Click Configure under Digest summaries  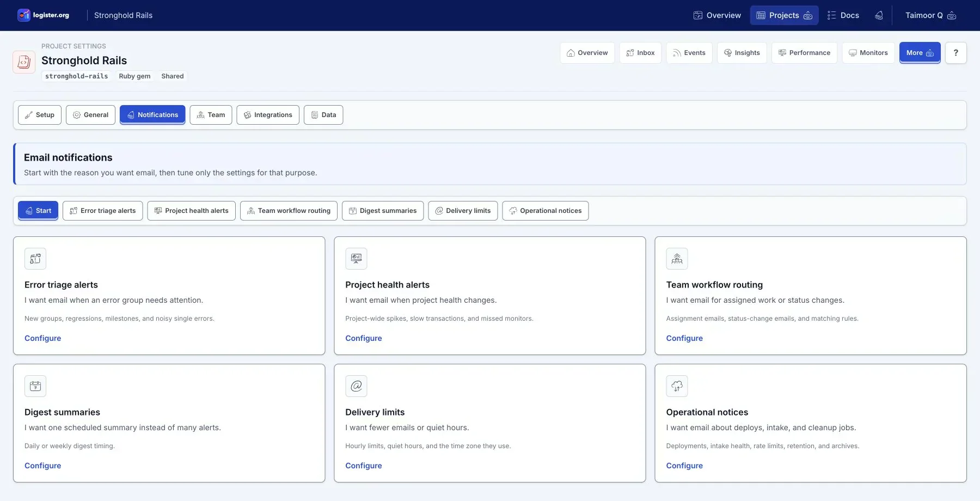(43, 466)
